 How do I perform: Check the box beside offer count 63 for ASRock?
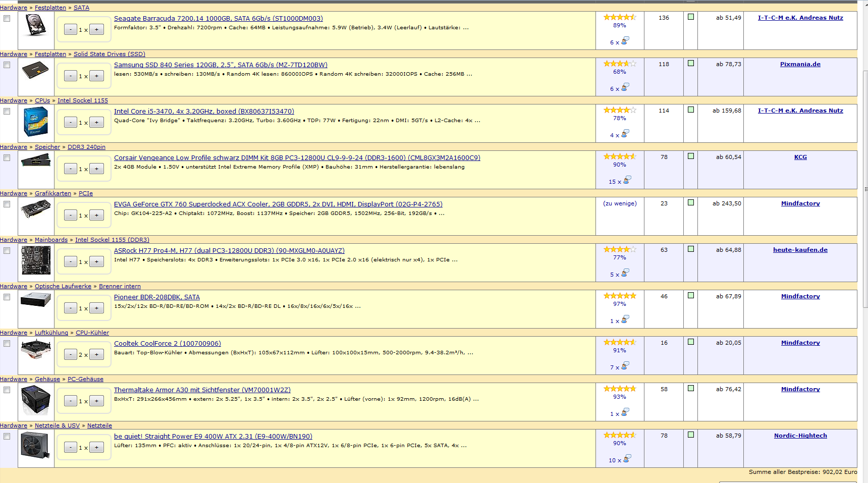point(691,249)
